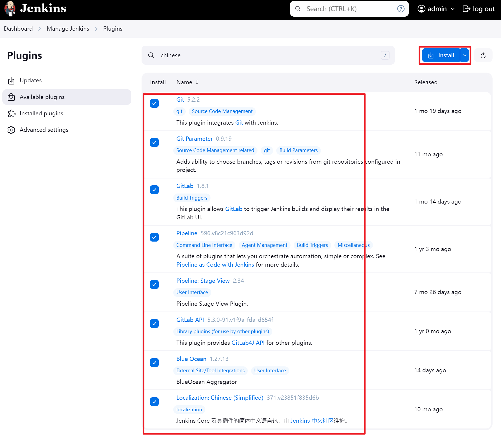The height and width of the screenshot is (448, 501).
Task: Click the slash shortcut hint
Action: 385,55
